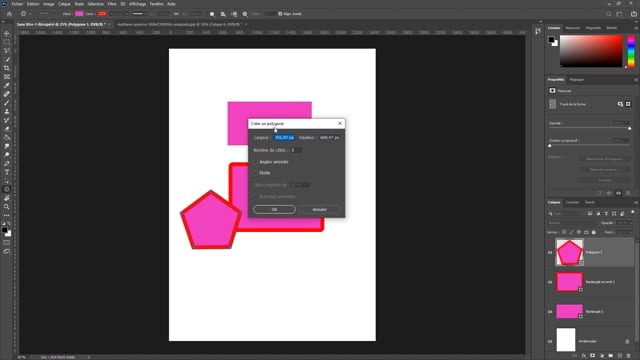Select the Move tool in the toolbar

[7, 33]
